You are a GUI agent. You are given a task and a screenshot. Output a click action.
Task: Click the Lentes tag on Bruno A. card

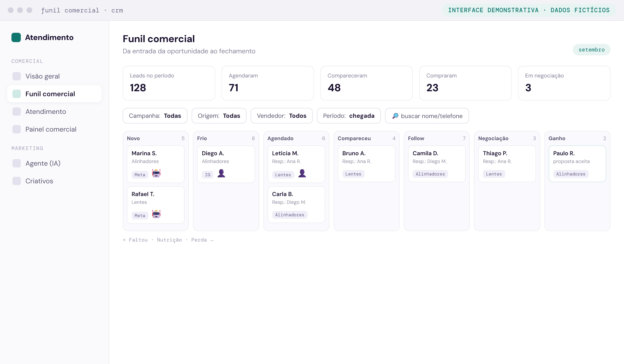353,174
